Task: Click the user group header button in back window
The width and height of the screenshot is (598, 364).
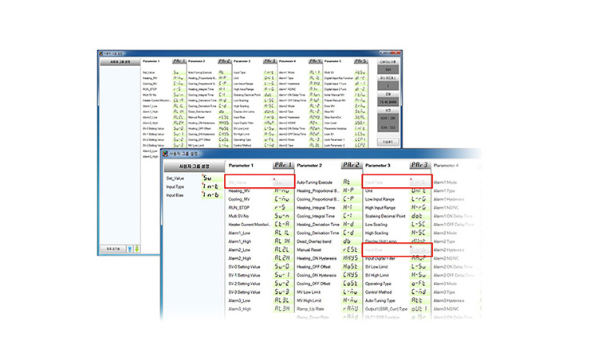Action: pyautogui.click(x=120, y=62)
